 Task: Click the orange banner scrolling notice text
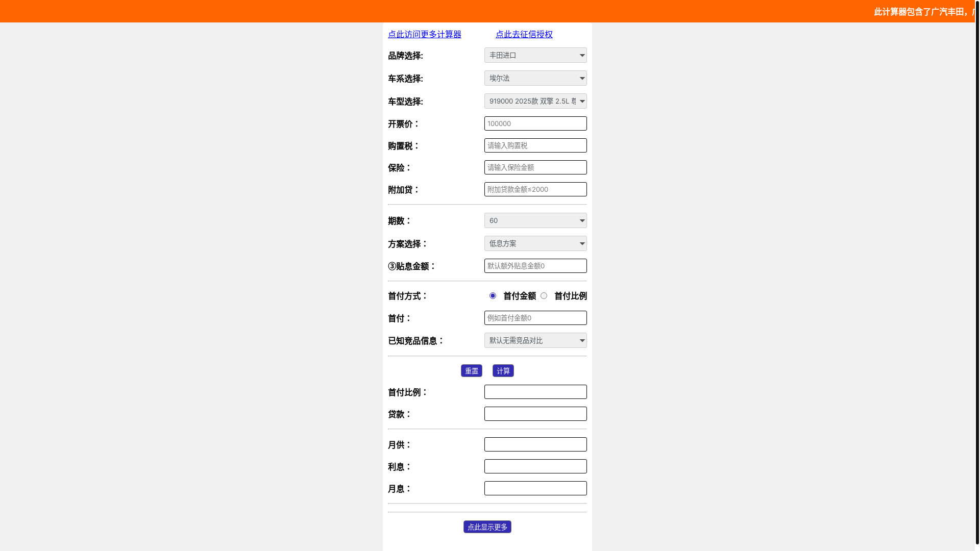(924, 12)
